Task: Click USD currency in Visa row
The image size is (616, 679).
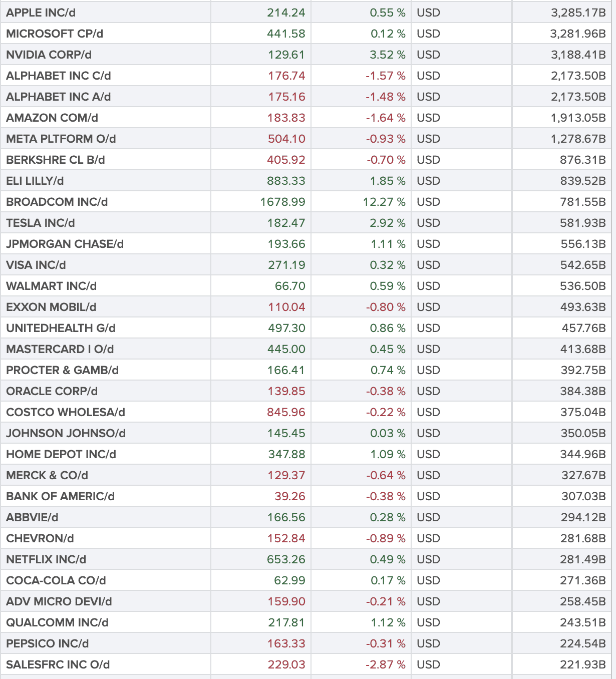Action: click(429, 265)
